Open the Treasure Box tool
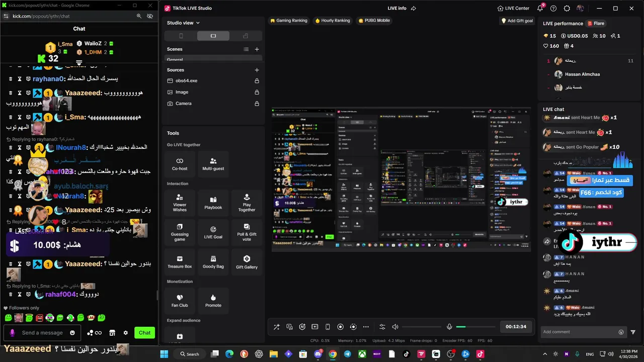Viewport: 644px width, 362px height. (180, 262)
